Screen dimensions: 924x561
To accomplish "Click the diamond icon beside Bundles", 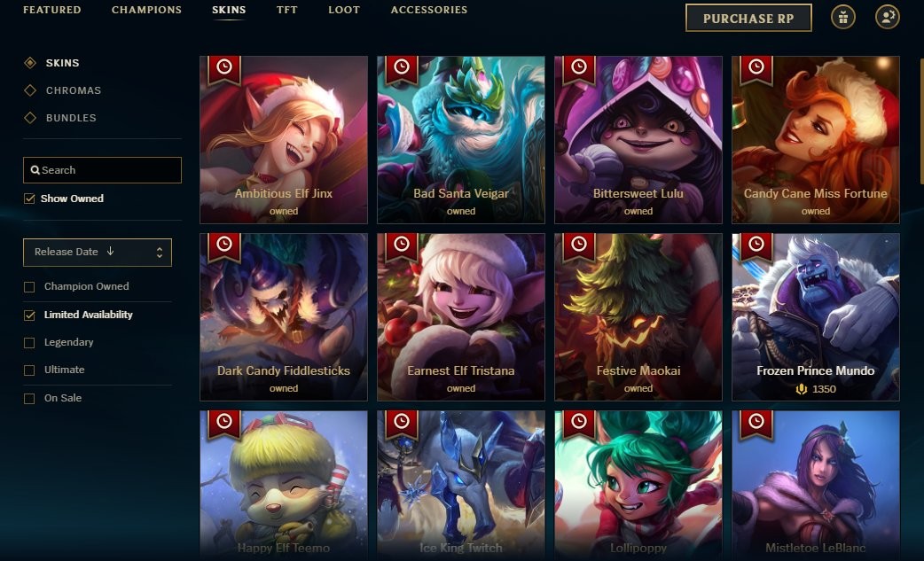I will click(30, 118).
